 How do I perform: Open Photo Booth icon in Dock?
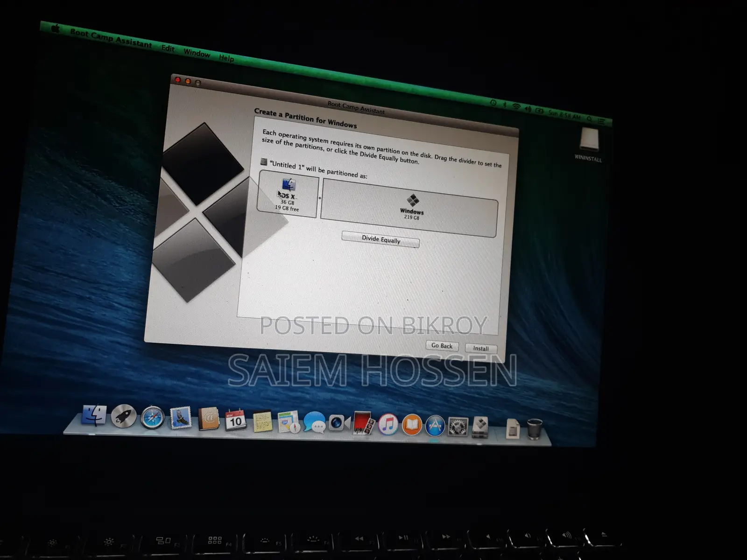pos(363,424)
